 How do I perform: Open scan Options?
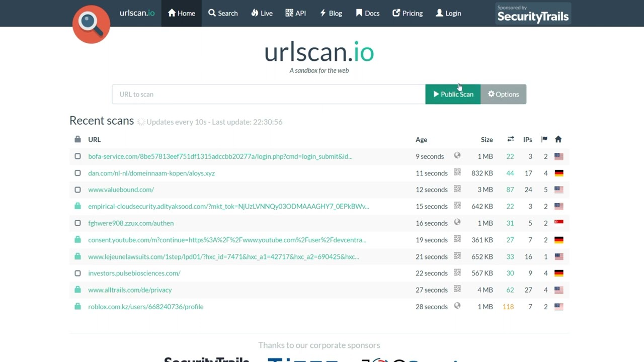click(503, 94)
